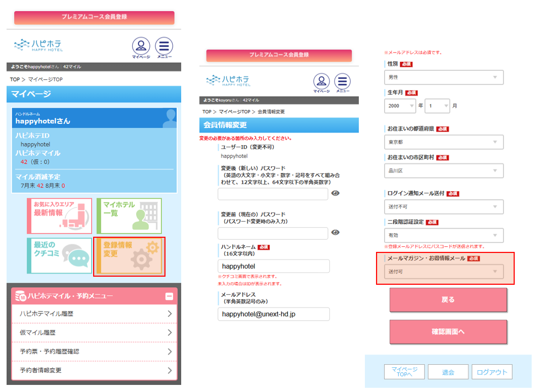This screenshot has width=540, height=392.
Task: Click the ハピホテ logo on the 会員情報変更 screen
Action: [228, 80]
